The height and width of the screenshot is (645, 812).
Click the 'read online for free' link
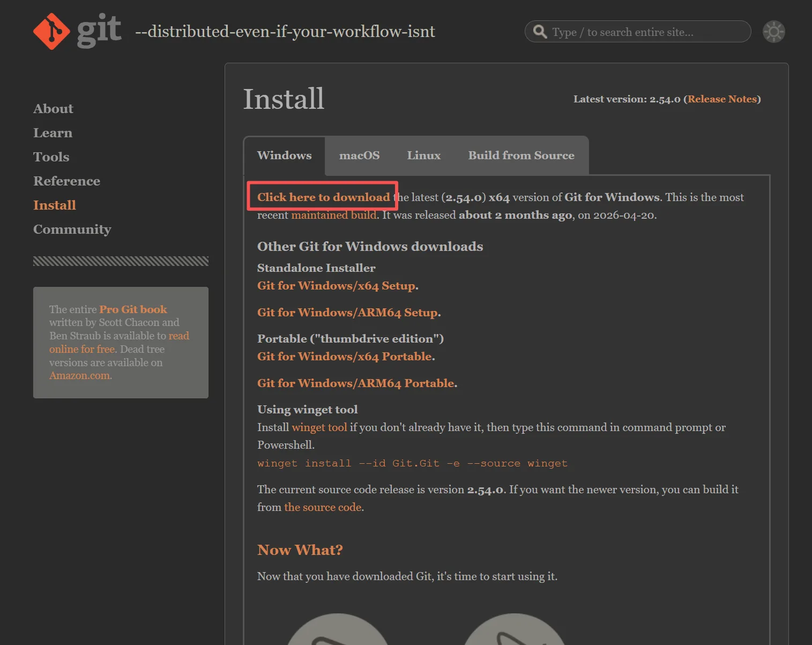(x=119, y=343)
